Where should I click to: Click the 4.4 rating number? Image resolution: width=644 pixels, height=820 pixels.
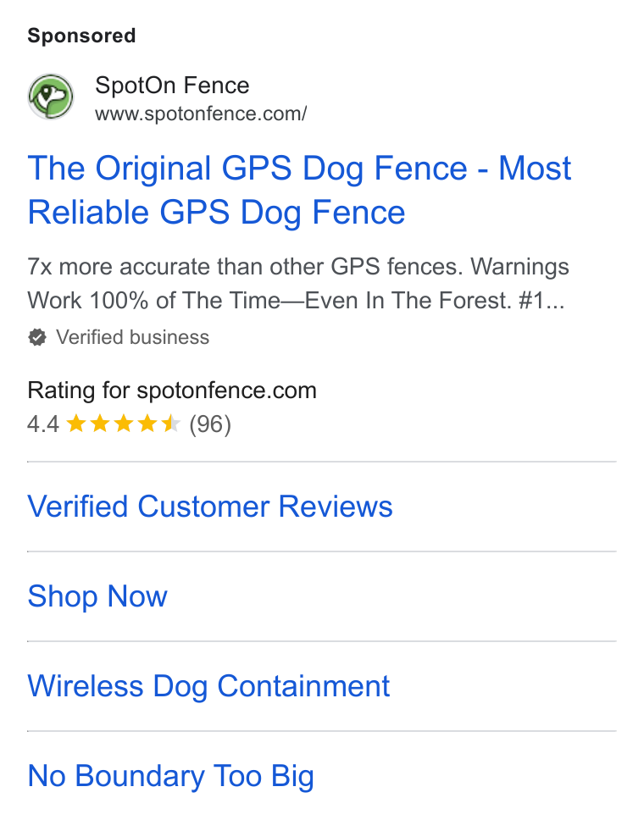click(43, 424)
